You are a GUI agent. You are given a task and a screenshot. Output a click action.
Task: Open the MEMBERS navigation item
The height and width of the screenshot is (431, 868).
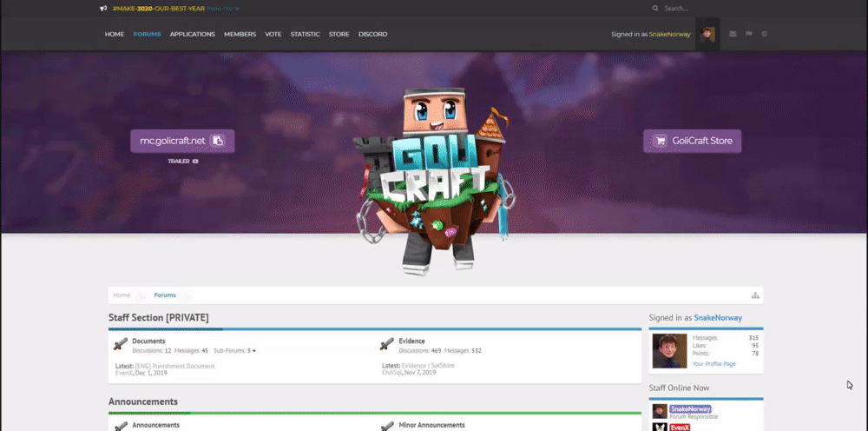pos(240,35)
